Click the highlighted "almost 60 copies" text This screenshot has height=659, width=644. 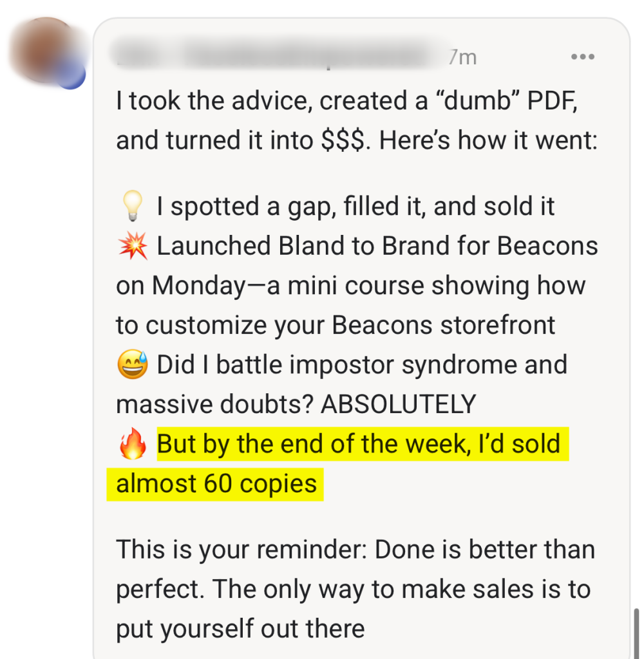click(x=216, y=484)
